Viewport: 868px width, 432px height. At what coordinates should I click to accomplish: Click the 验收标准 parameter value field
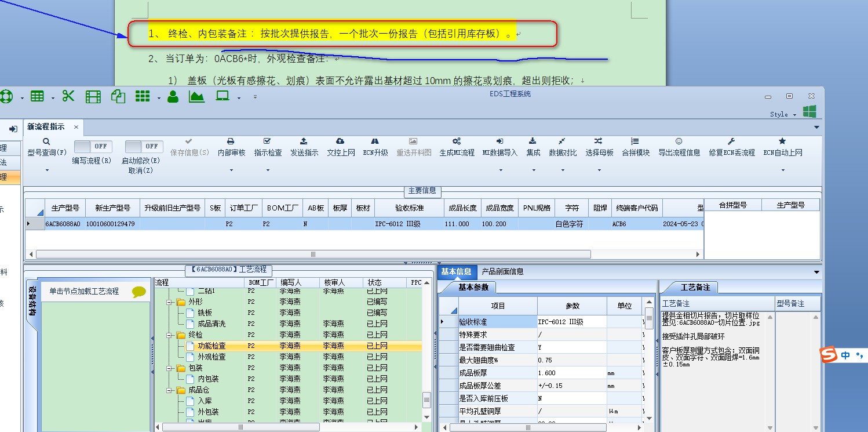click(572, 322)
